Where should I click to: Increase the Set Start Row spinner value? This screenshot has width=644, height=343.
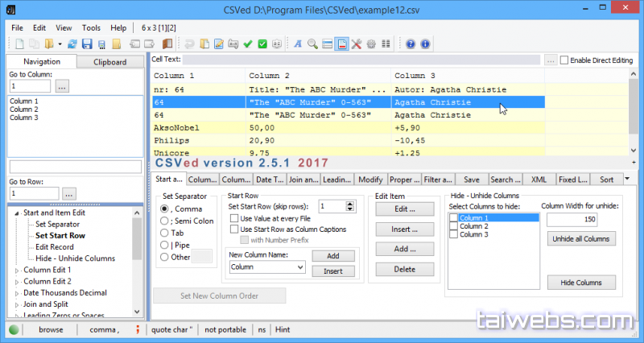[x=350, y=204]
